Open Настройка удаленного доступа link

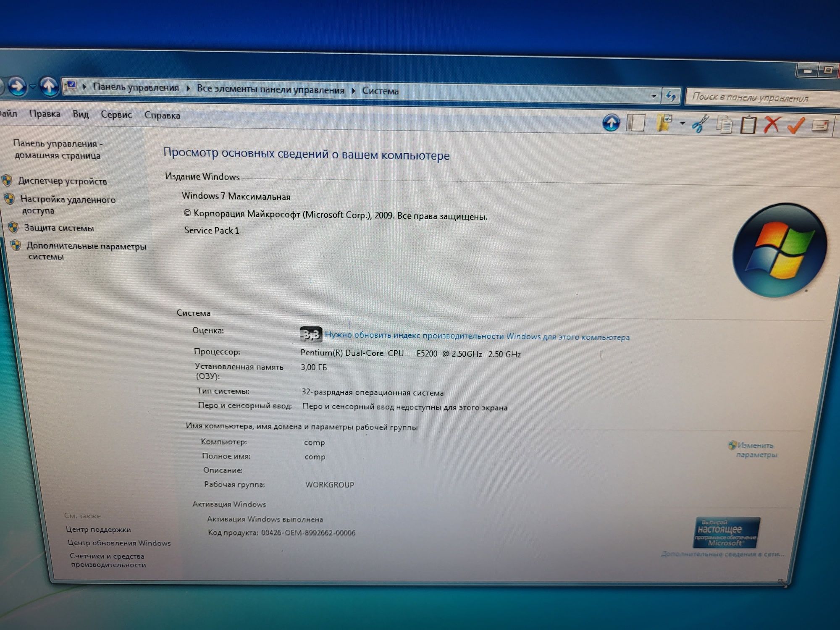[68, 205]
